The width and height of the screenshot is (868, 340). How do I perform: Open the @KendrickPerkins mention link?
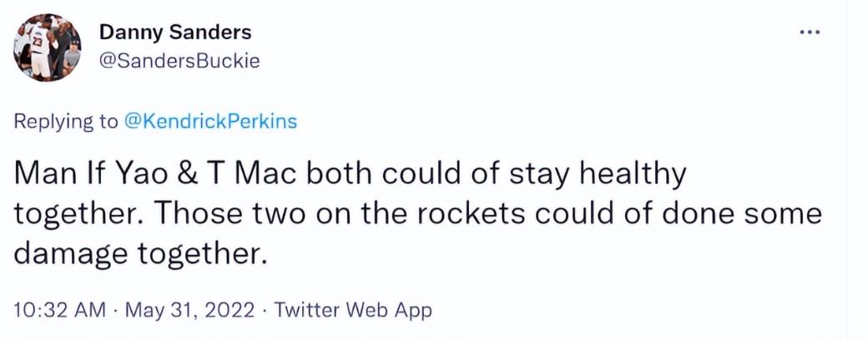210,122
